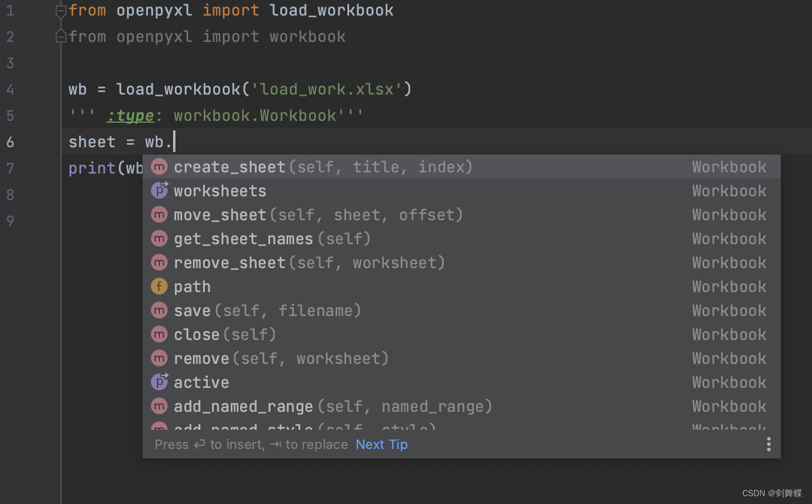Screen dimensions: 812x504
Task: Click line number 4 in gutter
Action: click(x=10, y=89)
